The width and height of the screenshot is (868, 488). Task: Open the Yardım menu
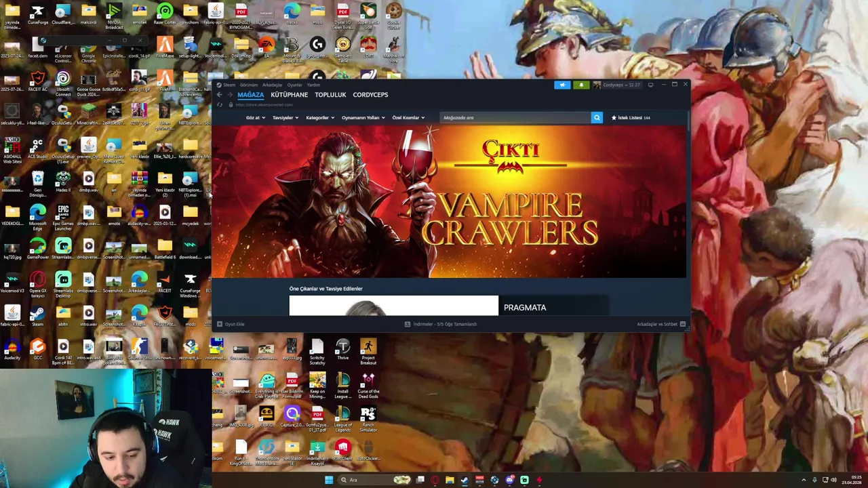tap(313, 85)
